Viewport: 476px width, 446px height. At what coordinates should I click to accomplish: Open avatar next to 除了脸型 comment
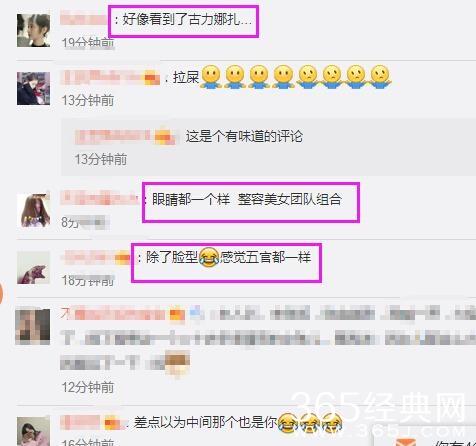[33, 267]
